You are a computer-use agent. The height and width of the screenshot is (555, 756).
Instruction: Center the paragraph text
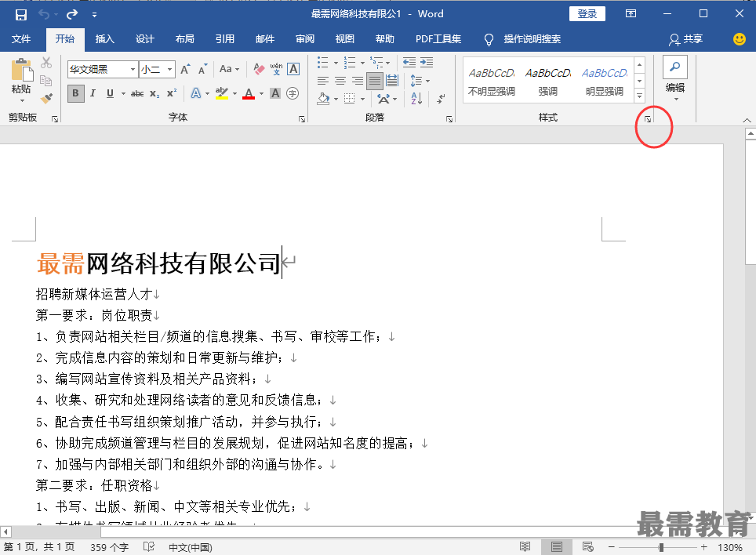coord(340,81)
